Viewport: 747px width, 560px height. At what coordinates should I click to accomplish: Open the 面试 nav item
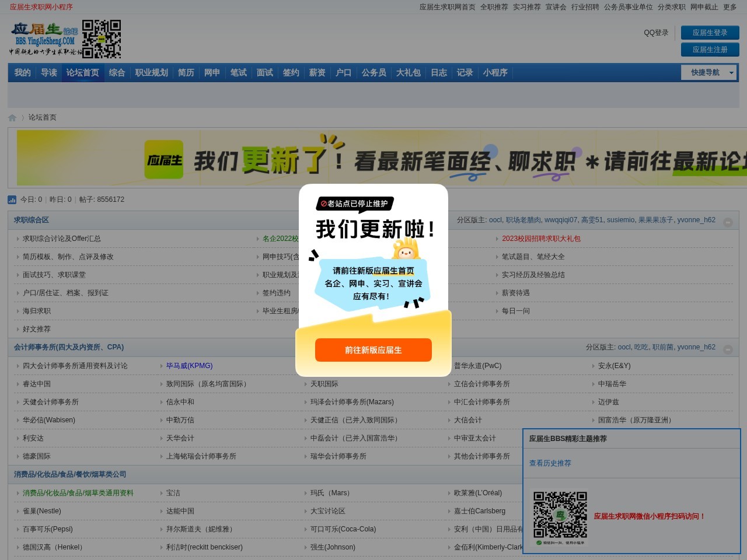[x=265, y=72]
